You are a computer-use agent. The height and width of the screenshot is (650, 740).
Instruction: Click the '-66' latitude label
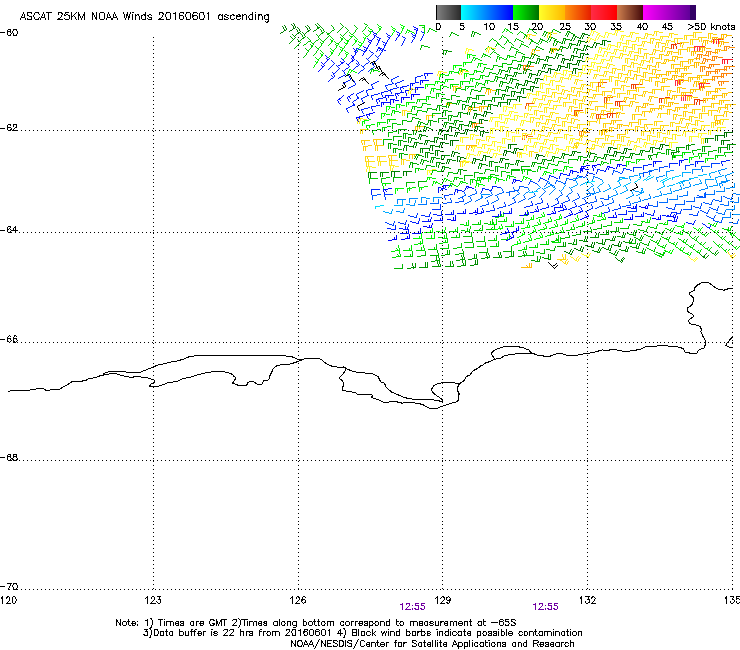pos(9,339)
